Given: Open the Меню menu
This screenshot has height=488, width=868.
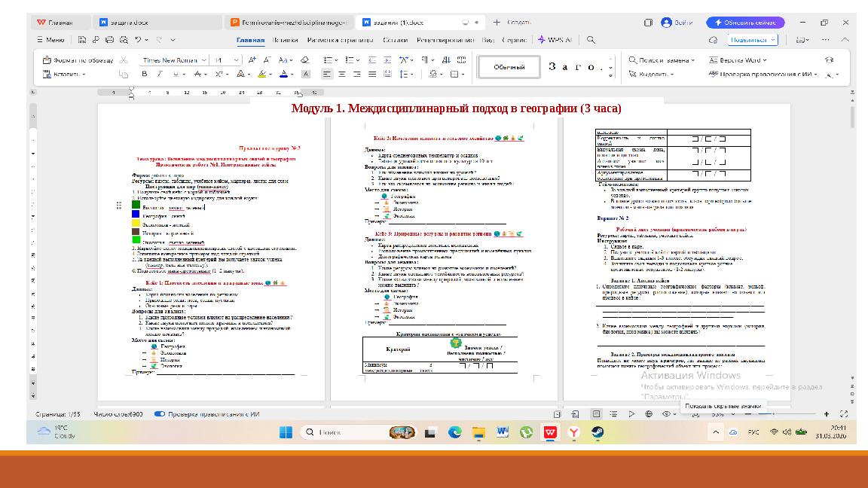Looking at the screenshot, I should pyautogui.click(x=53, y=38).
